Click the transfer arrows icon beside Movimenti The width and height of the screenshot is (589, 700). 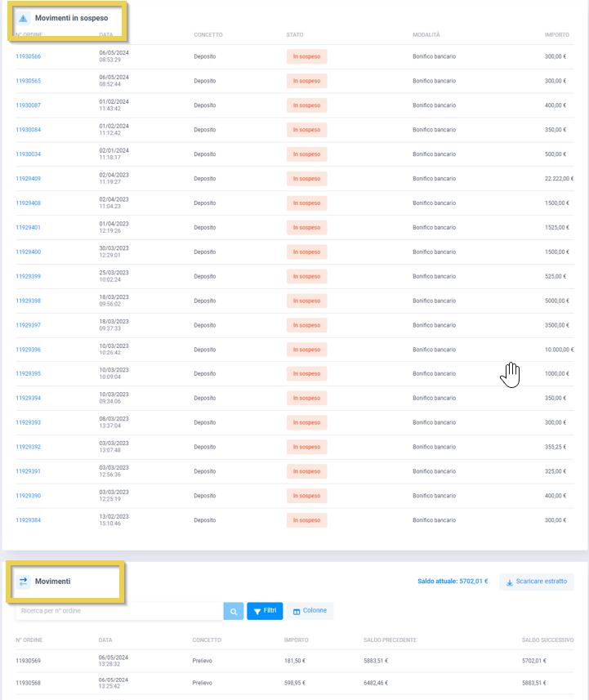pyautogui.click(x=24, y=582)
